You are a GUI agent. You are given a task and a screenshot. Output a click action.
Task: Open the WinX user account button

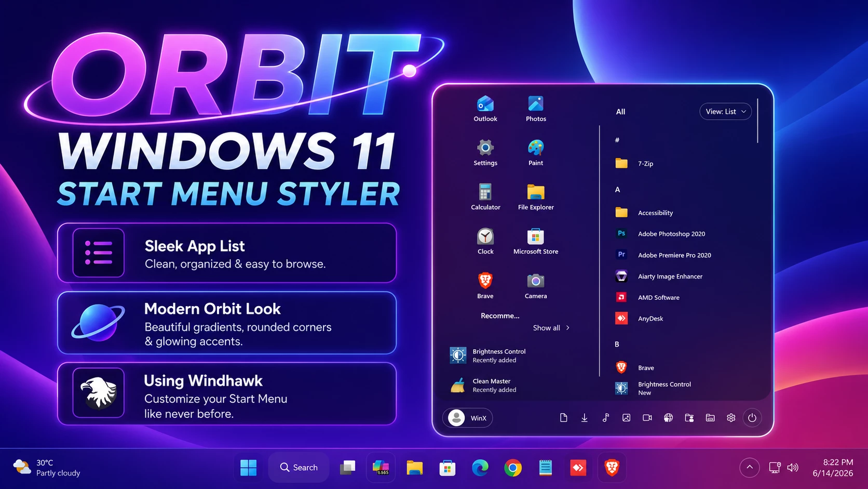tap(467, 418)
